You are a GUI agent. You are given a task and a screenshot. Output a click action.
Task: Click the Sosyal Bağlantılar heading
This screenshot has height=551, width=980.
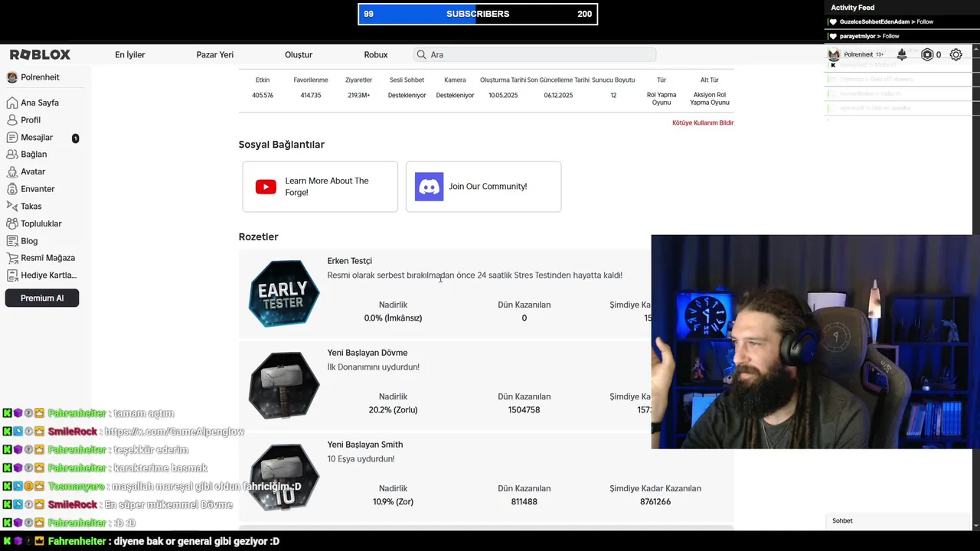pyautogui.click(x=282, y=145)
